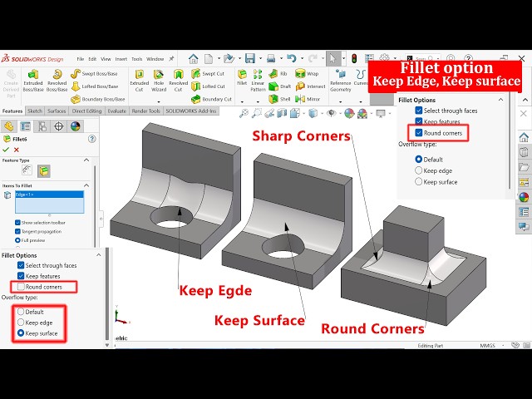532x399 pixels.
Task: Expand the dropdown under Reference Geometry
Action: coord(340,101)
